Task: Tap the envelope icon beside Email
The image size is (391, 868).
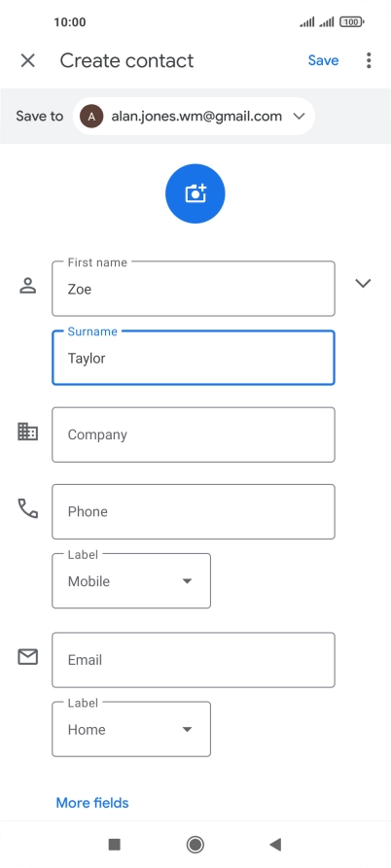Action: point(27,657)
